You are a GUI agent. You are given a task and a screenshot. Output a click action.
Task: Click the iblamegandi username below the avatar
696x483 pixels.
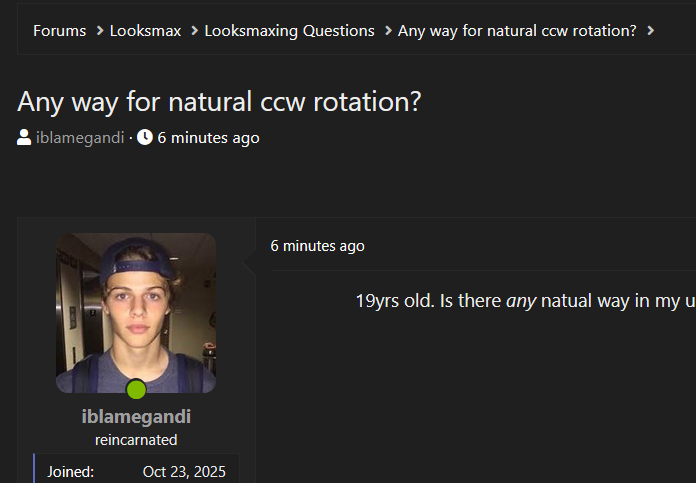coord(136,416)
